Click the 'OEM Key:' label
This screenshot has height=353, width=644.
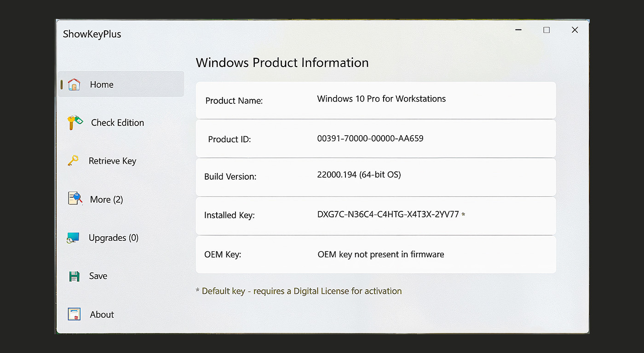coord(223,254)
